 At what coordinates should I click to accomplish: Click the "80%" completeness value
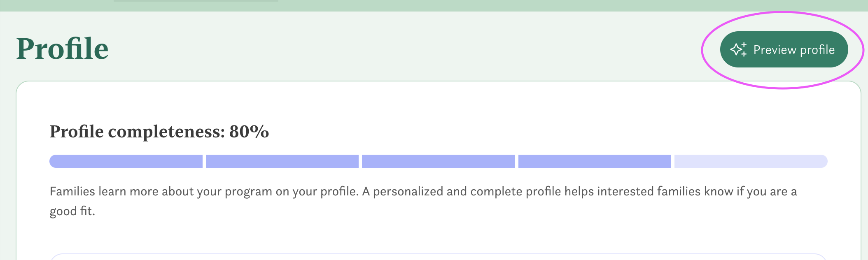coord(249,132)
